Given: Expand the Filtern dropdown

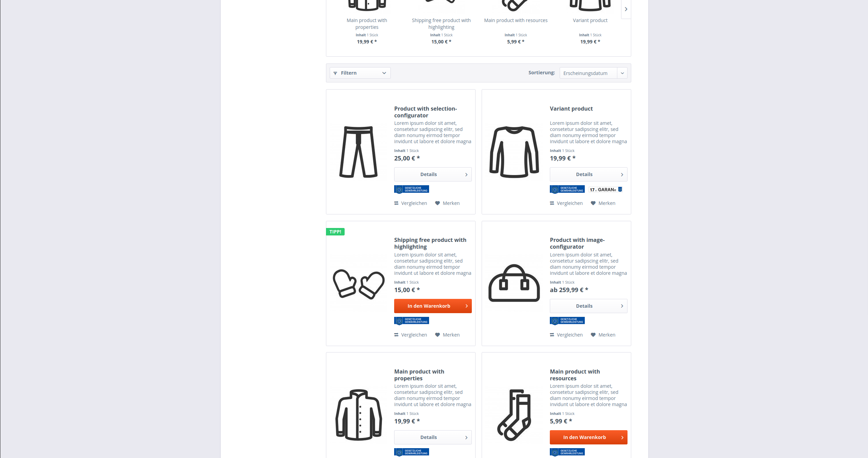Looking at the screenshot, I should 360,73.
